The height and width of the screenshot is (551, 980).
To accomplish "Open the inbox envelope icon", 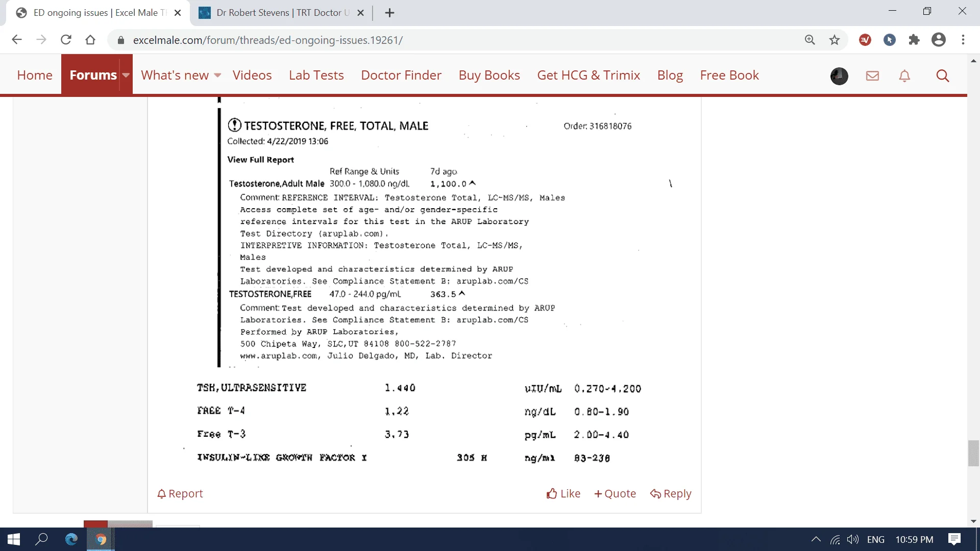I will coord(872,76).
